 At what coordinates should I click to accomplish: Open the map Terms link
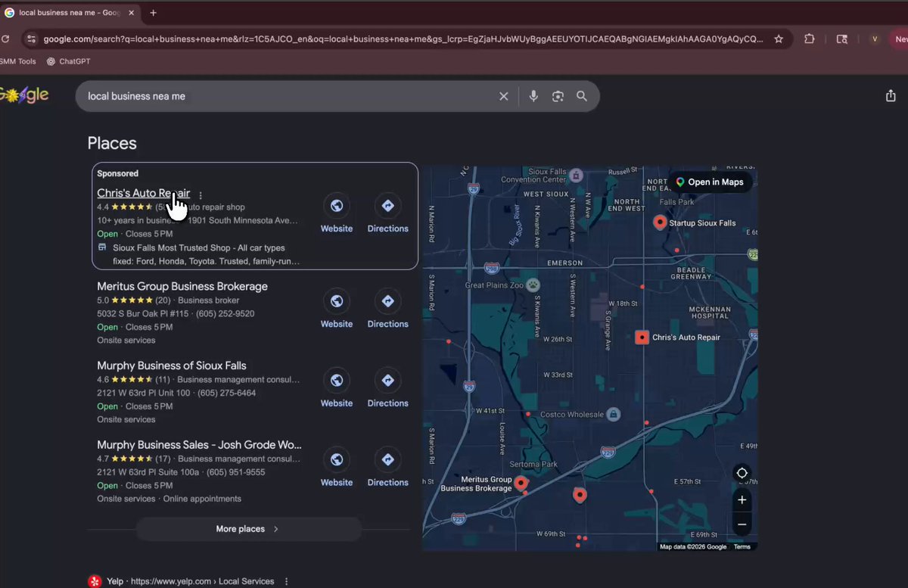742,546
